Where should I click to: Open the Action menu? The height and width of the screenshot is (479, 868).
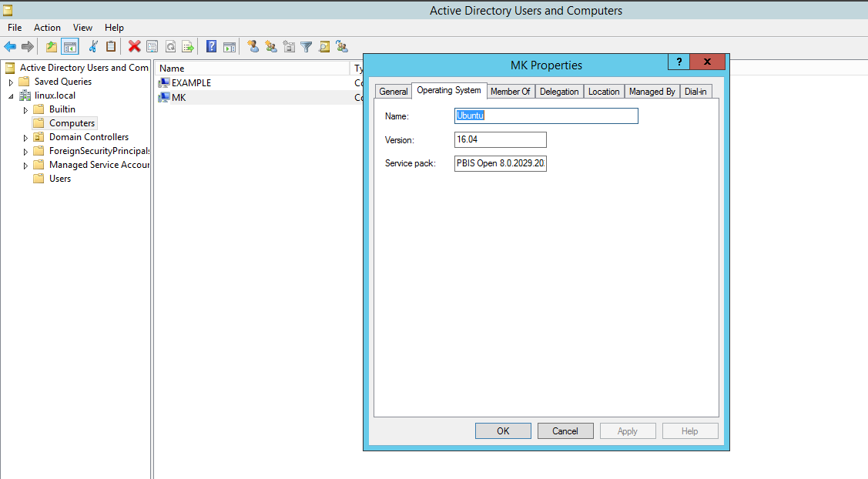[x=47, y=27]
